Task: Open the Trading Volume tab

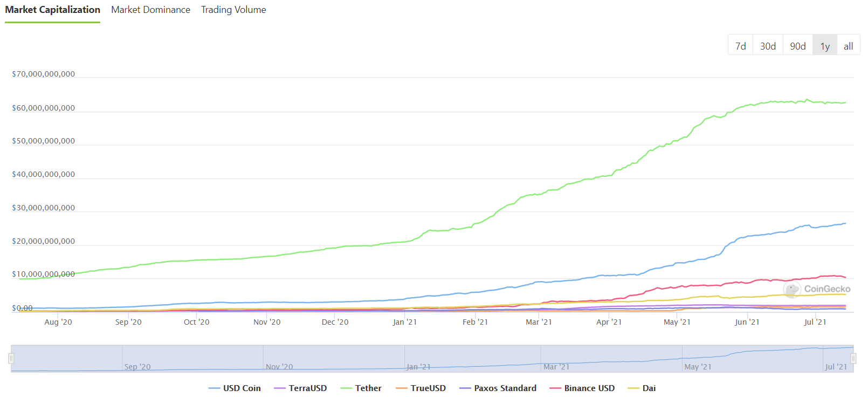Action: coord(233,10)
